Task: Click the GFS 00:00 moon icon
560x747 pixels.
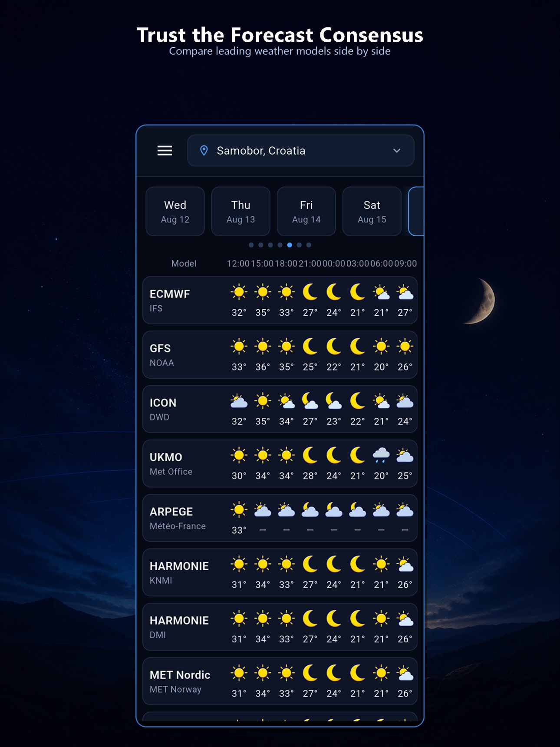Action: pyautogui.click(x=334, y=347)
